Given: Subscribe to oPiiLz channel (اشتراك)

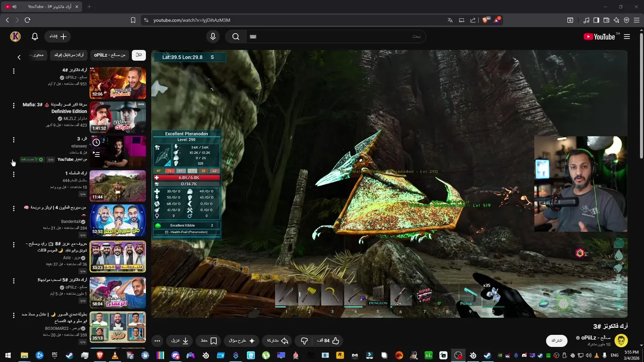Looking at the screenshot, I should pos(557,340).
